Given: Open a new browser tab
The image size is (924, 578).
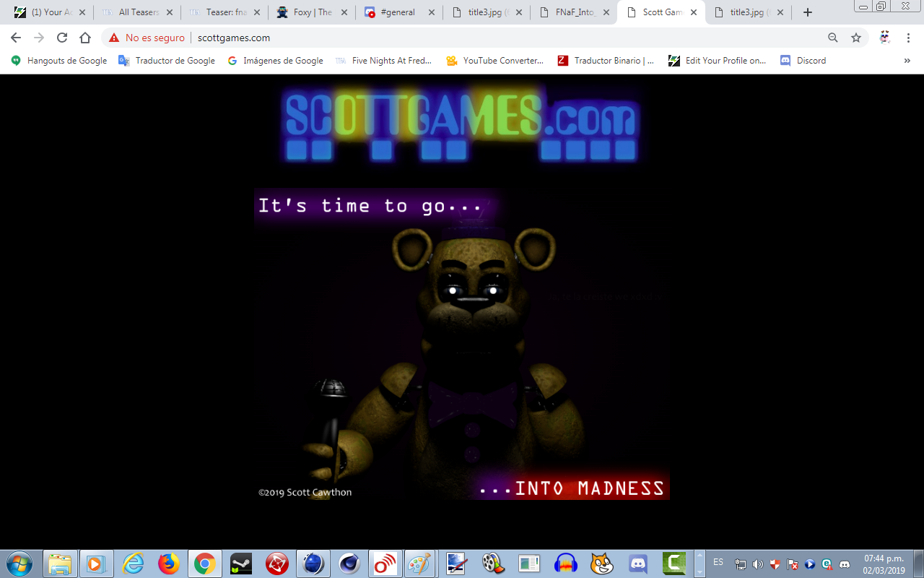Looking at the screenshot, I should pos(808,12).
